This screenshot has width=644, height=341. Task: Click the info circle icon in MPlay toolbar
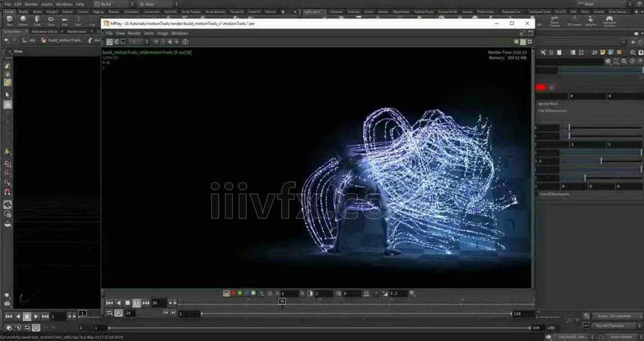tap(185, 42)
